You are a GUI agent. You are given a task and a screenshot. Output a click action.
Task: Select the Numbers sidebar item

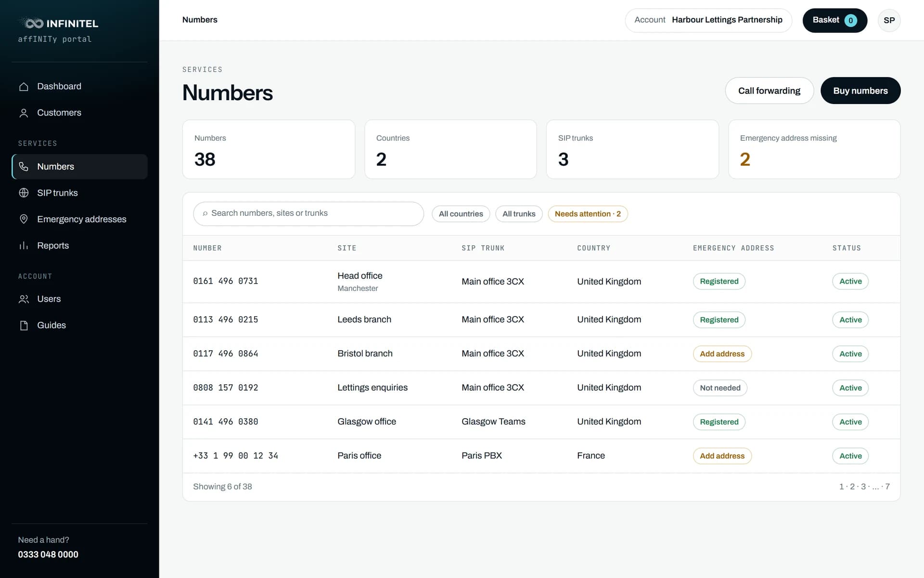tap(79, 167)
